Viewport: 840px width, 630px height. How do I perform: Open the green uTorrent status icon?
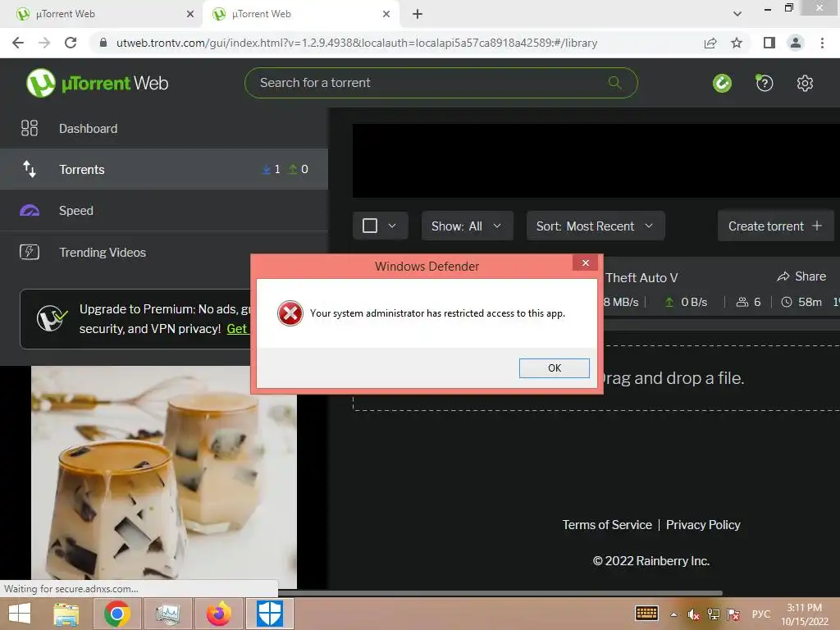coord(722,83)
